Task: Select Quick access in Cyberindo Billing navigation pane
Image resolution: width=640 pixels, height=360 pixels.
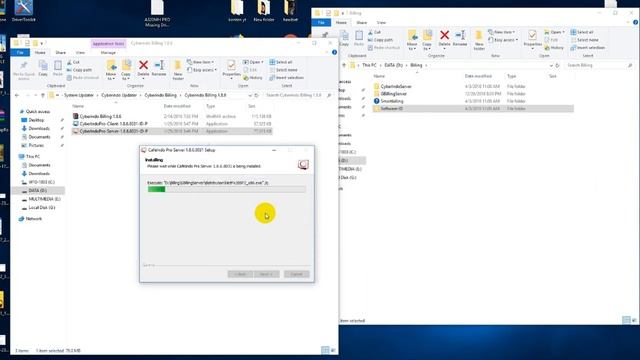Action: [x=38, y=111]
